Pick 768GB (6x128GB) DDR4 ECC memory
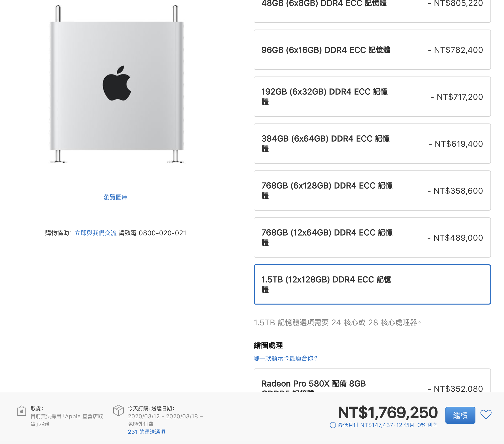504x444 pixels. point(372,191)
